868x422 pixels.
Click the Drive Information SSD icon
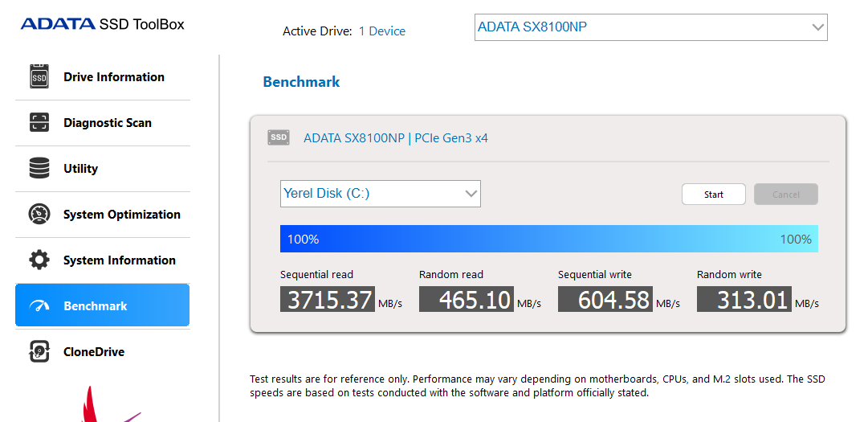click(x=39, y=76)
